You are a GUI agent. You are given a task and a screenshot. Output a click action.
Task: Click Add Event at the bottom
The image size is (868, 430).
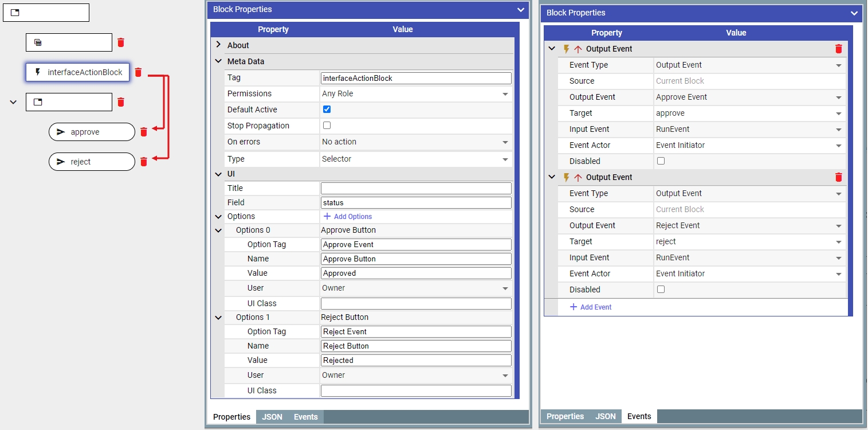591,307
